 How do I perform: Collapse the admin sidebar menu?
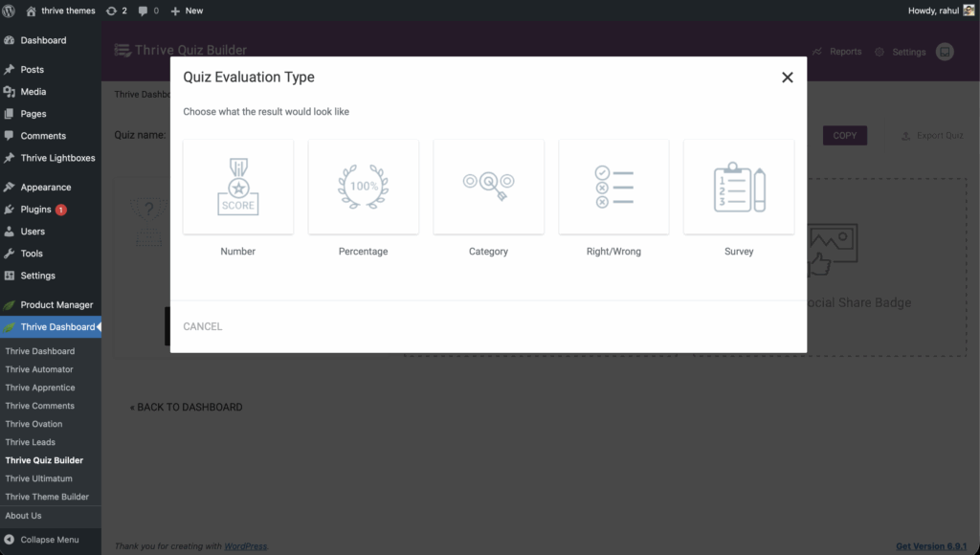[42, 540]
